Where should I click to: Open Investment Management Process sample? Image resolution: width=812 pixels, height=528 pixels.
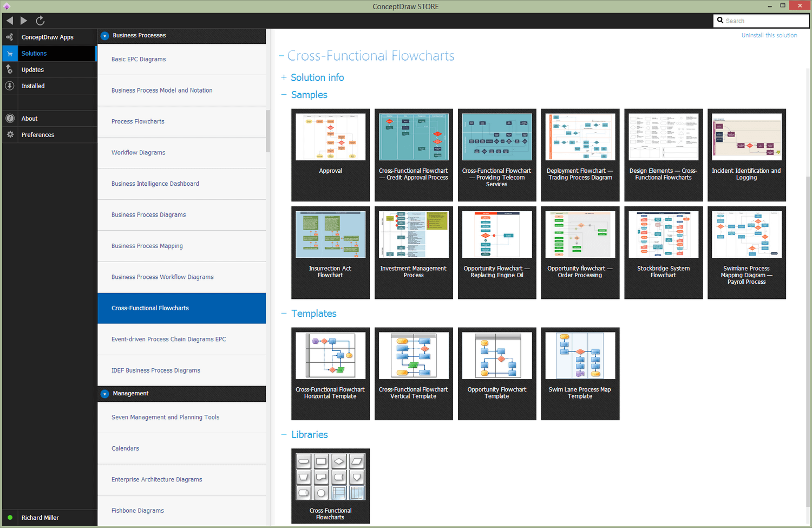414,252
